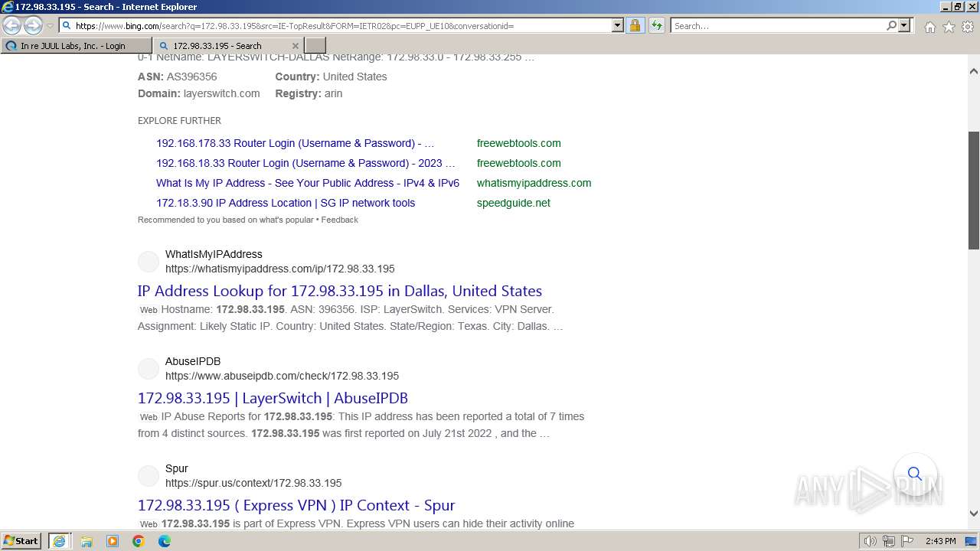The height and width of the screenshot is (551, 980).
Task: Click whatismyipaddress.com domain text
Action: 534,183
